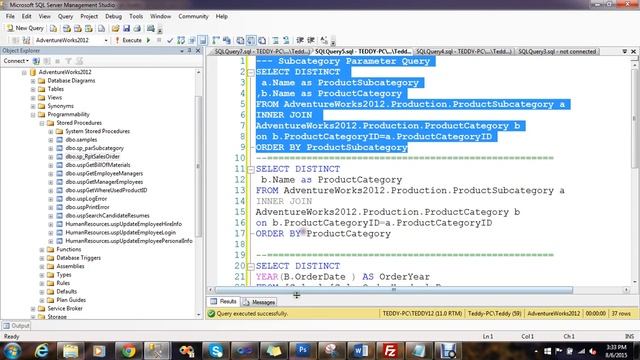Collapse the AdventureWorks2012 database node
640x360 pixels.
24,72
